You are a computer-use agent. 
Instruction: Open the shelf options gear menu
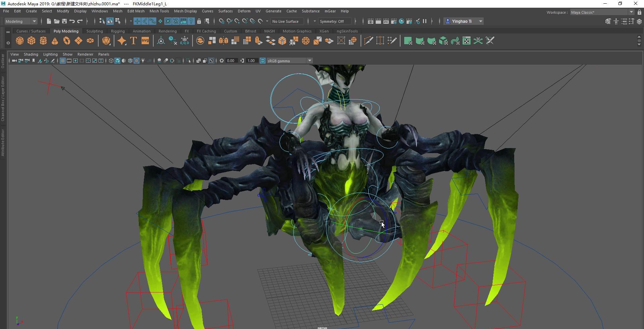(8, 43)
